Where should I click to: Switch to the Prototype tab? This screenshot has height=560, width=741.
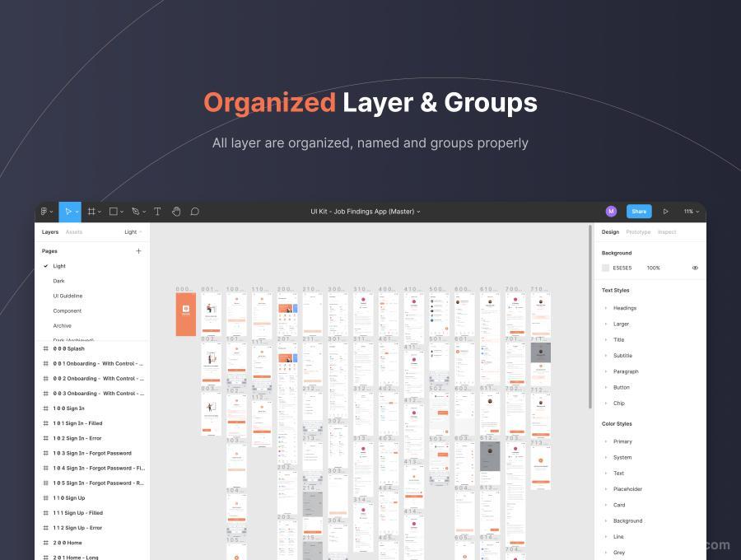pyautogui.click(x=638, y=232)
